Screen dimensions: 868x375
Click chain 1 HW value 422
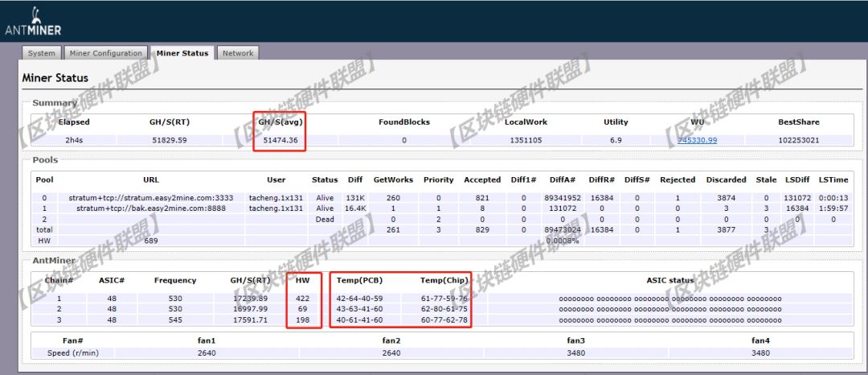click(x=303, y=299)
